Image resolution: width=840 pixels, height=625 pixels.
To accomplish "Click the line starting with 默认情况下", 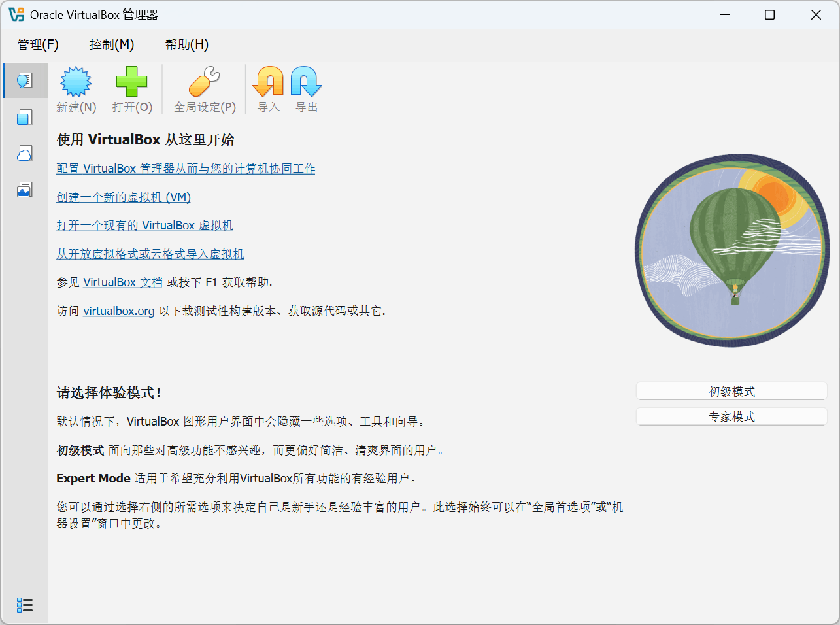I will (x=241, y=422).
